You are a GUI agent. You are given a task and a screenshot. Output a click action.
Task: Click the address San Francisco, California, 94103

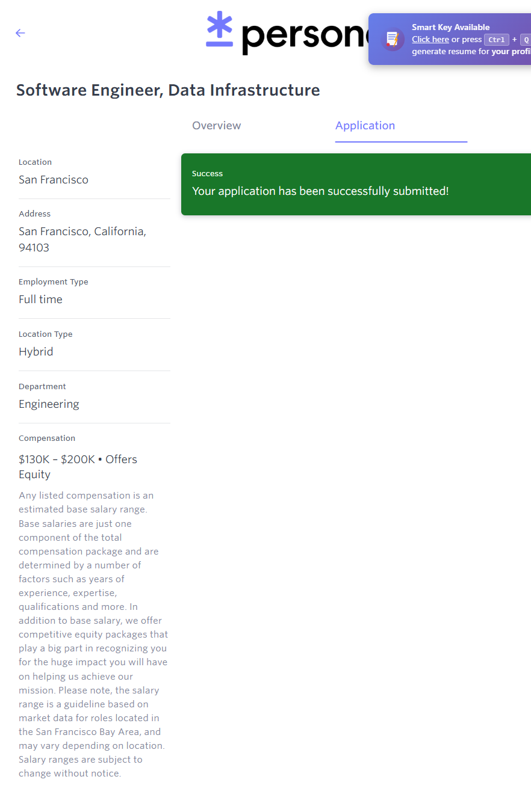(x=82, y=239)
